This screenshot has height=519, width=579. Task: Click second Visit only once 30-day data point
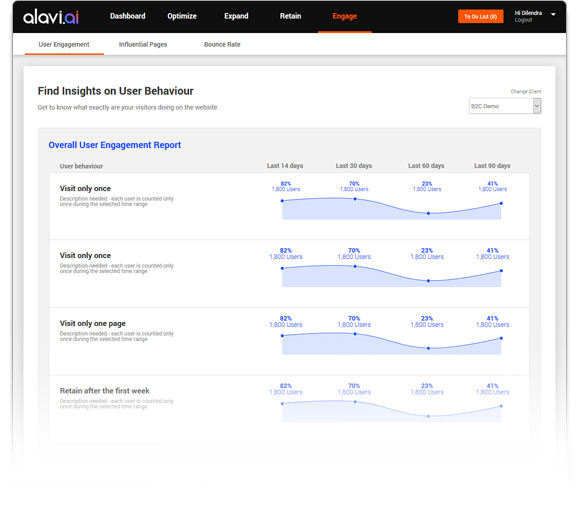pos(355,266)
